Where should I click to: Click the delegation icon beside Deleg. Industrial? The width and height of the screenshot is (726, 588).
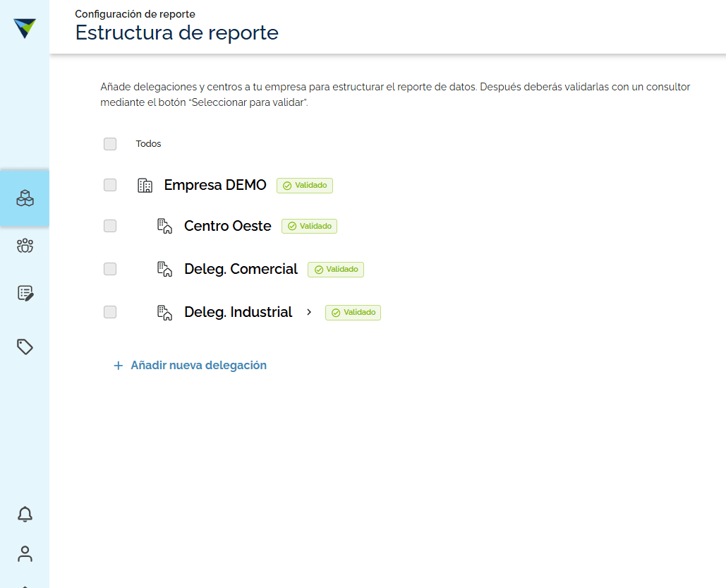tap(164, 312)
